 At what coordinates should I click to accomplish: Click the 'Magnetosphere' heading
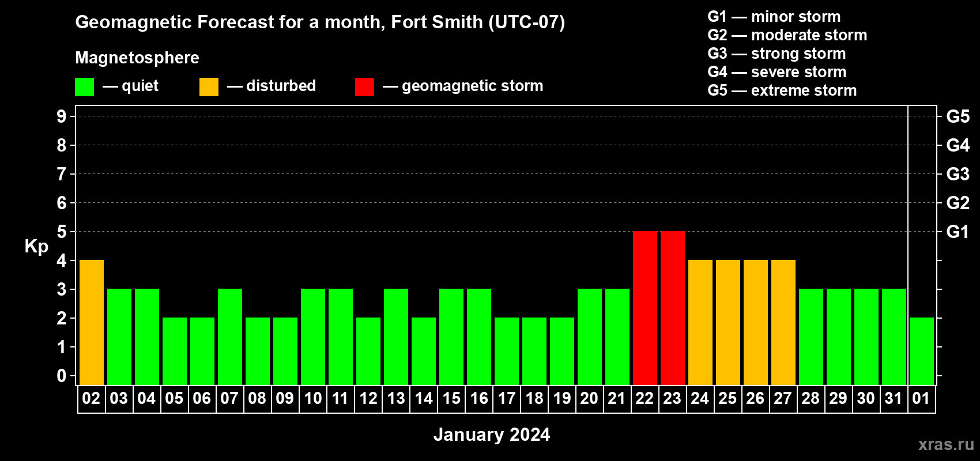point(137,58)
